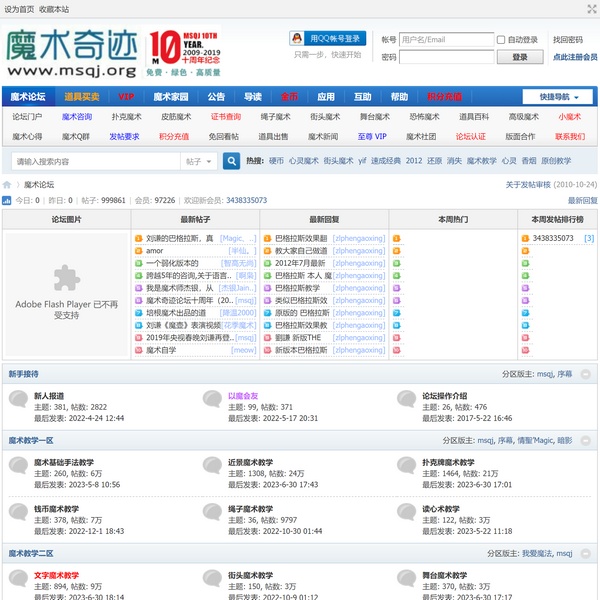Open the 帖子 search type dropdown
The image size is (600, 600).
pyautogui.click(x=197, y=161)
